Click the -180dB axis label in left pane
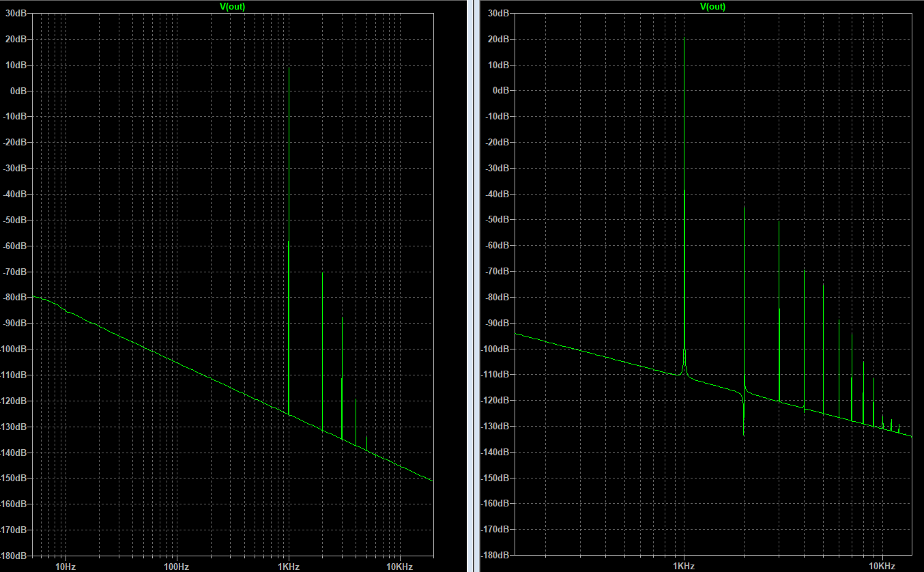This screenshot has height=572, width=924. coord(15,556)
